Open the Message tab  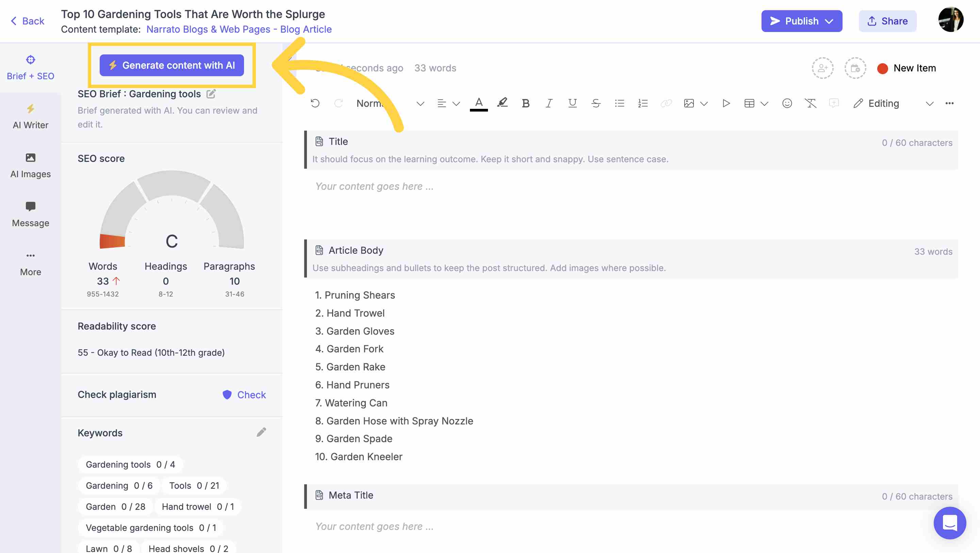pyautogui.click(x=30, y=215)
